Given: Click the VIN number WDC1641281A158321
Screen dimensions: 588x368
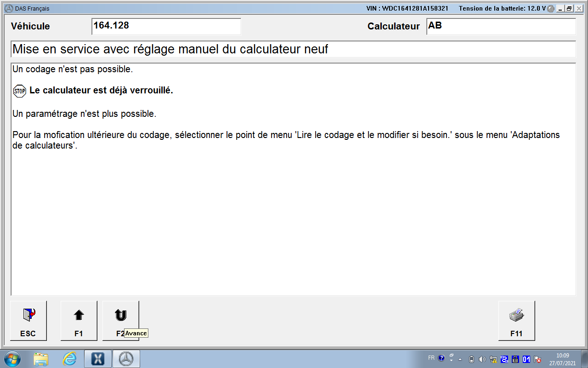Looking at the screenshot, I should 415,9.
